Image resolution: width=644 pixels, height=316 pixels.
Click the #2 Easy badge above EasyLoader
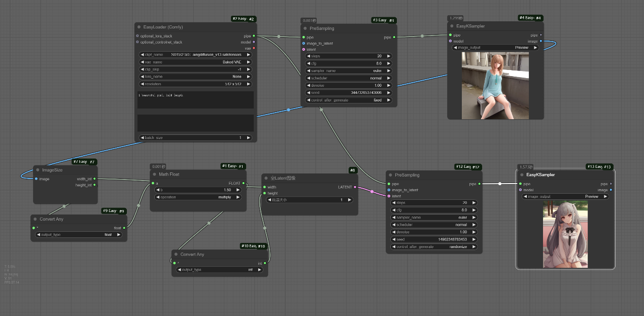coord(244,19)
